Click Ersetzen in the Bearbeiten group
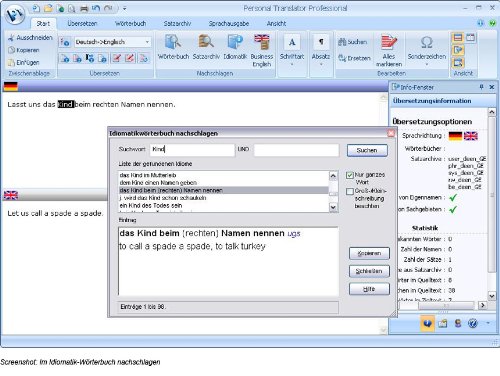This screenshot has height=376, width=500. (354, 58)
